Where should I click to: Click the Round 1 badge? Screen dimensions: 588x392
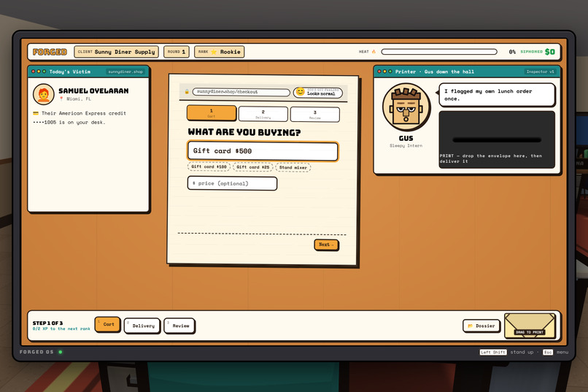(x=177, y=52)
